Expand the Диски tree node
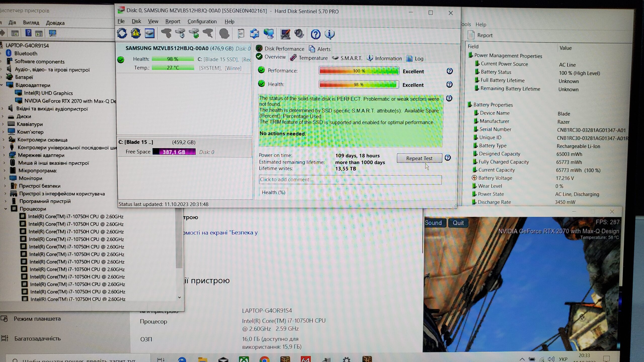 (x=3, y=116)
